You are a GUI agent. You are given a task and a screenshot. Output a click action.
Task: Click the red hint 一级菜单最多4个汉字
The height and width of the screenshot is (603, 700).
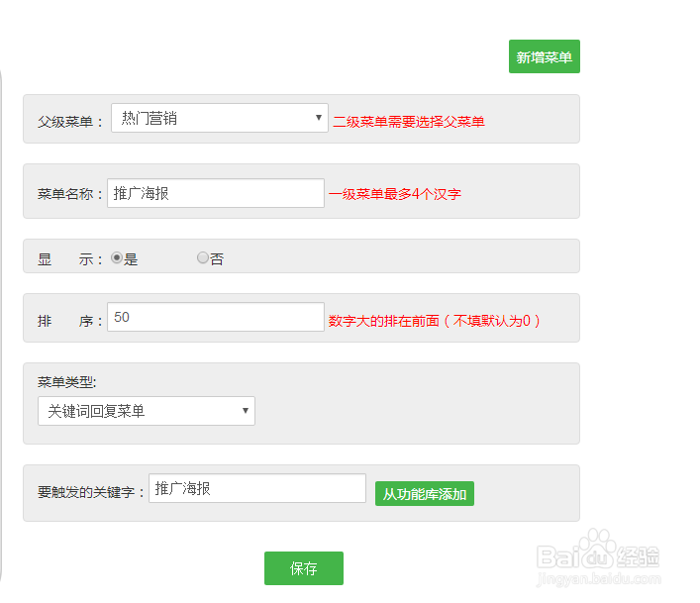pyautogui.click(x=395, y=194)
